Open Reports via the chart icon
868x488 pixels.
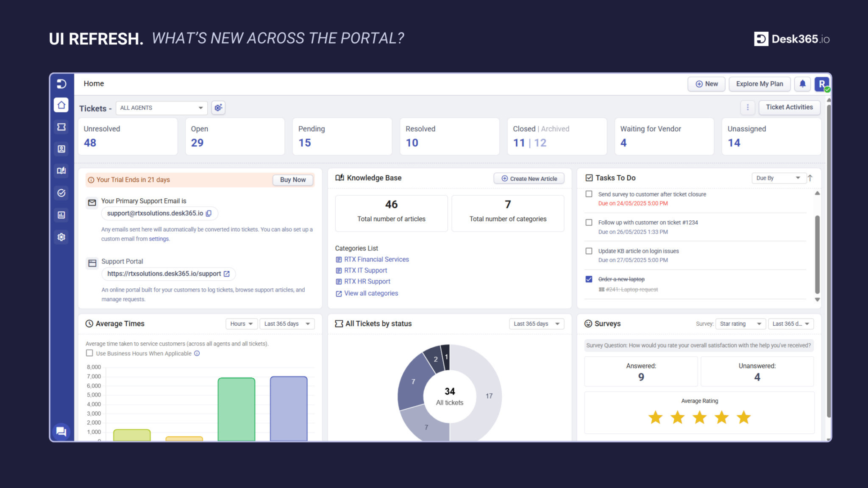[x=61, y=215]
